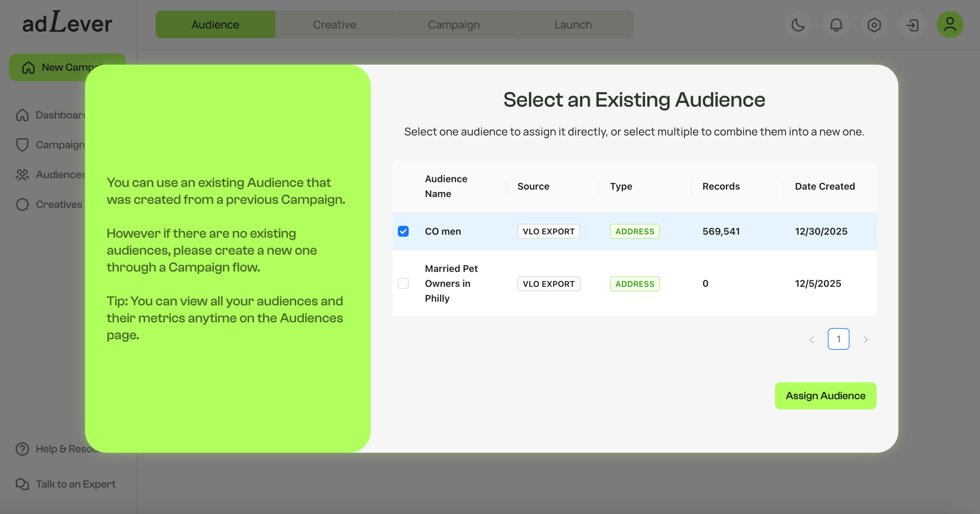
Task: Select page 1 in pagination
Action: click(x=838, y=339)
